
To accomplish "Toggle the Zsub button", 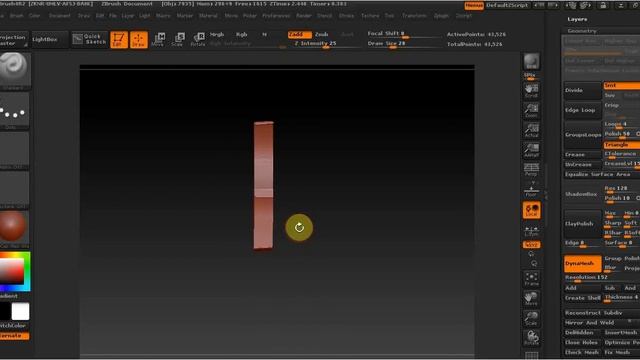I will coord(322,34).
